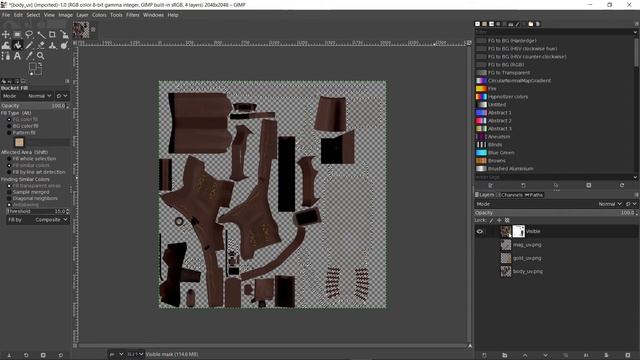Hide the Visible layer with eye icon
Screen dimensions: 640x360
(480, 231)
